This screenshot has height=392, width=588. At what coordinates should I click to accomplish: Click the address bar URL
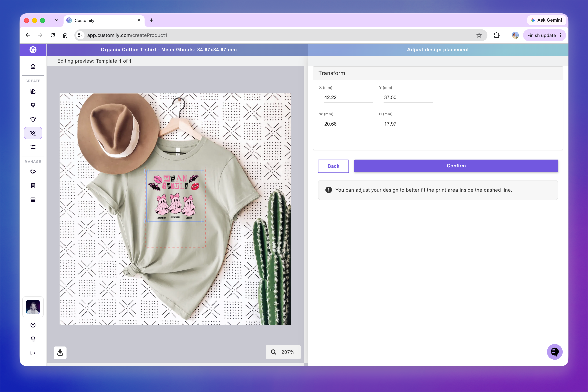127,35
